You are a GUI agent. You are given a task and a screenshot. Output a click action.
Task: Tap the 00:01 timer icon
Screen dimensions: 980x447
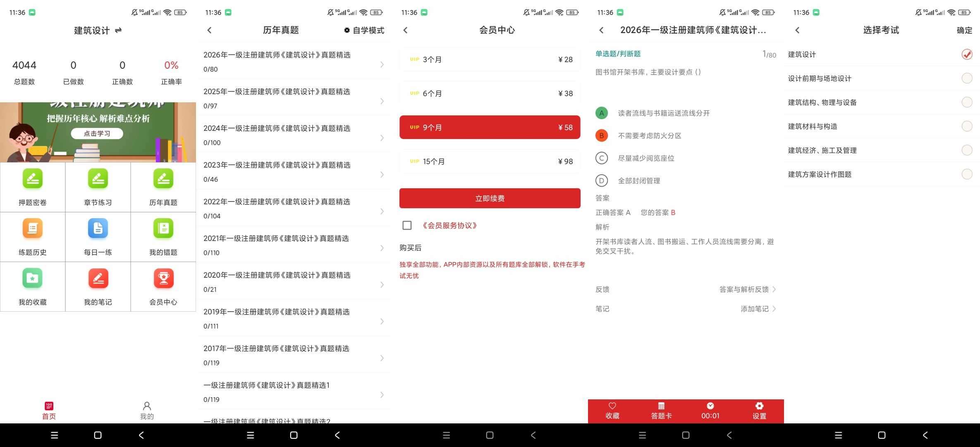pos(710,406)
